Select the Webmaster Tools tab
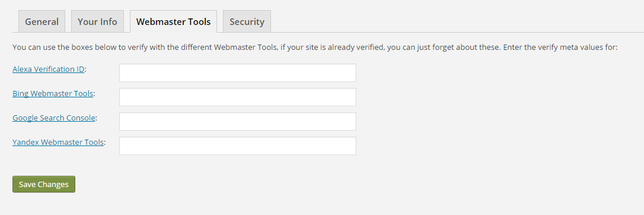Viewport: 644px width, 215px height. coord(173,21)
